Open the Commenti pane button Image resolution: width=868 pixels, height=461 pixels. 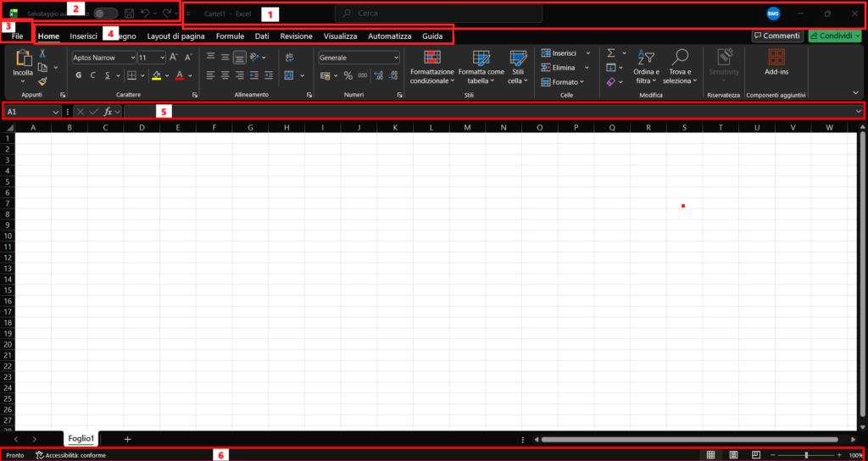coord(776,36)
